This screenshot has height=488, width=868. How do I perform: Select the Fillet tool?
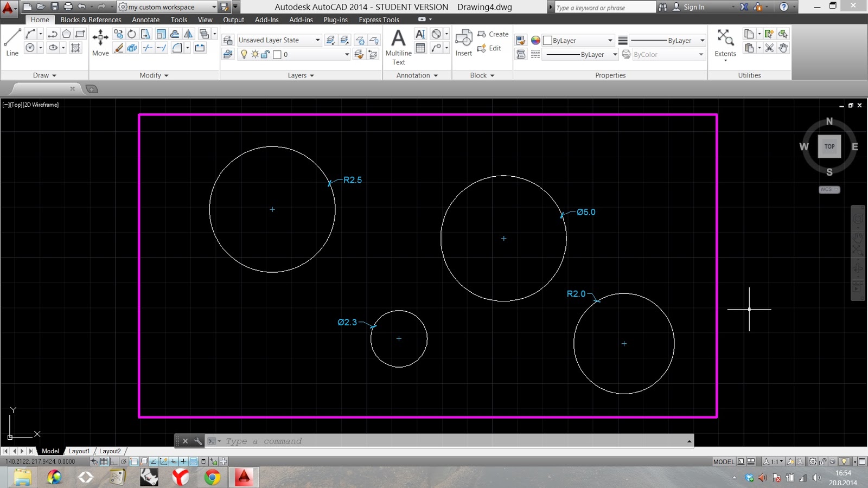[x=177, y=48]
